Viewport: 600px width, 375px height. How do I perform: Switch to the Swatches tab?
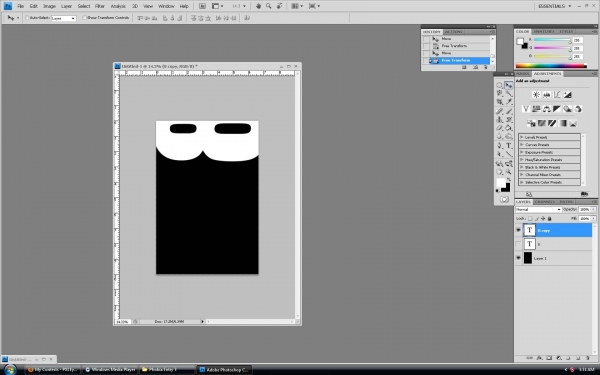coord(544,31)
